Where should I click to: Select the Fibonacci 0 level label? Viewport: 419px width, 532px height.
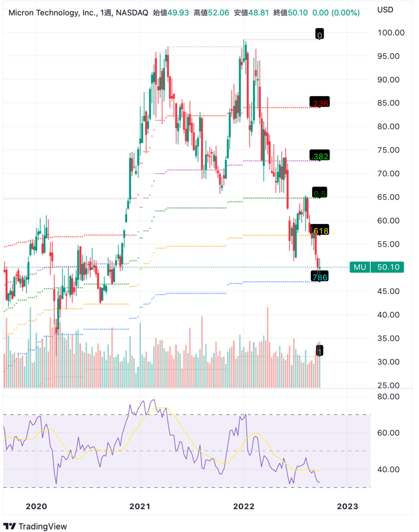[x=320, y=34]
